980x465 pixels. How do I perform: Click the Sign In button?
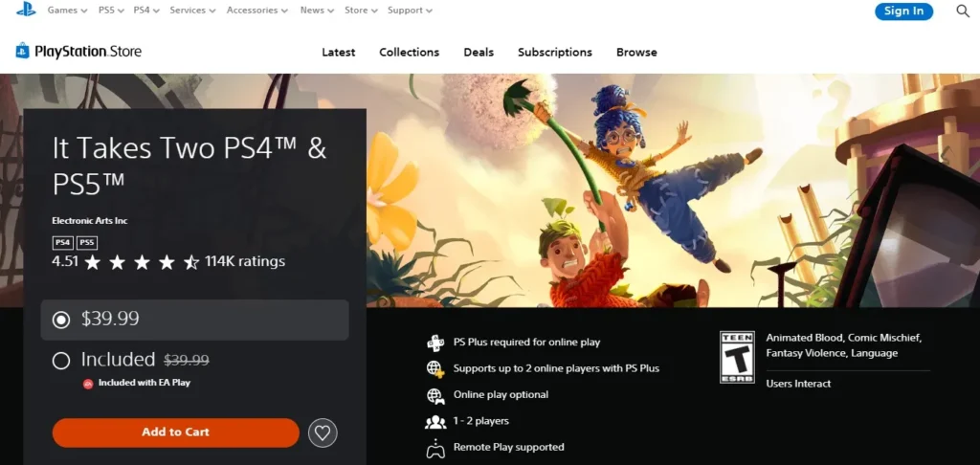pyautogui.click(x=903, y=11)
